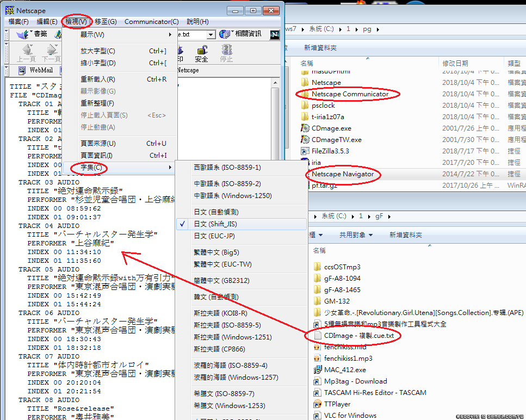The image size is (526, 420).
Task: Click the 修改日期 column header
Action: pos(455,63)
